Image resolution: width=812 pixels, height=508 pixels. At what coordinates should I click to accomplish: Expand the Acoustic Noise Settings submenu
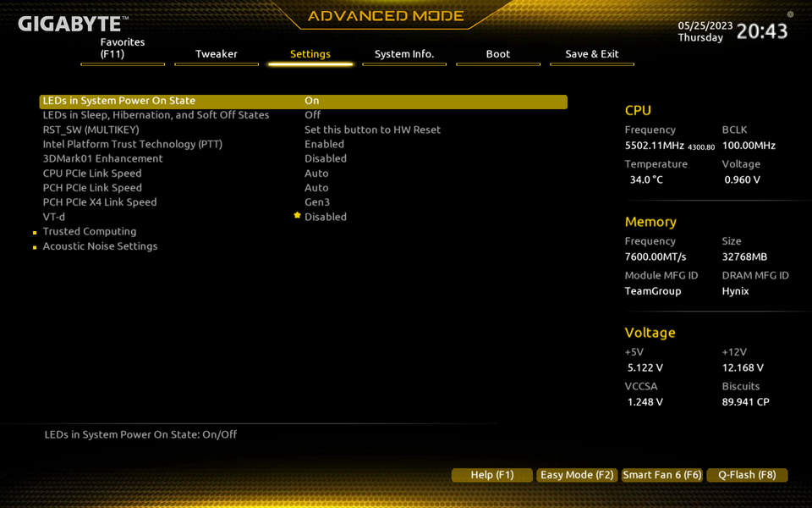(x=100, y=246)
